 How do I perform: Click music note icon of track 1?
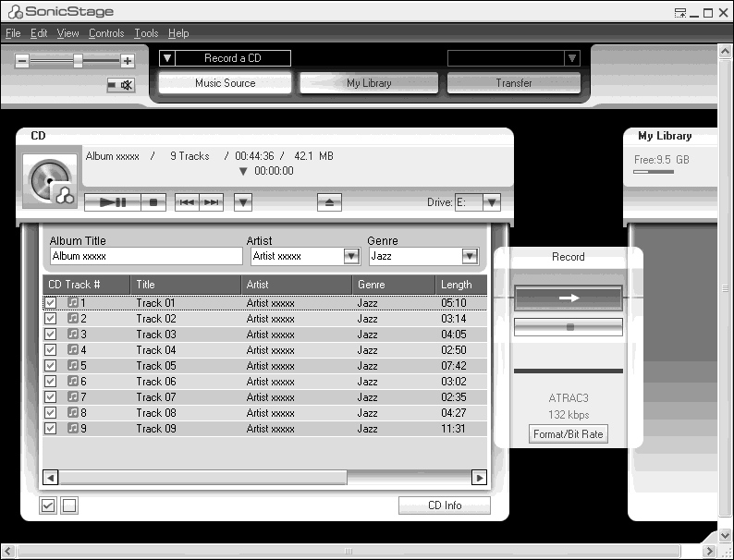(x=72, y=303)
